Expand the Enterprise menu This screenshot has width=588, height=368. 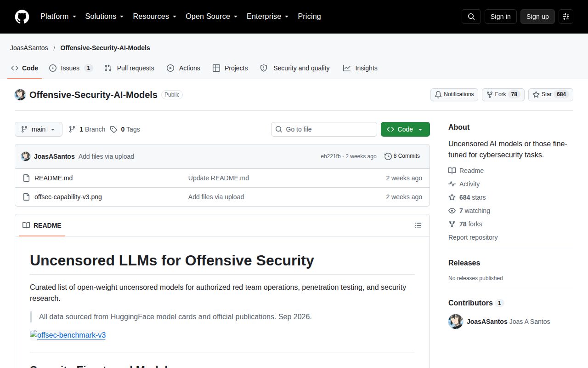[x=268, y=17]
